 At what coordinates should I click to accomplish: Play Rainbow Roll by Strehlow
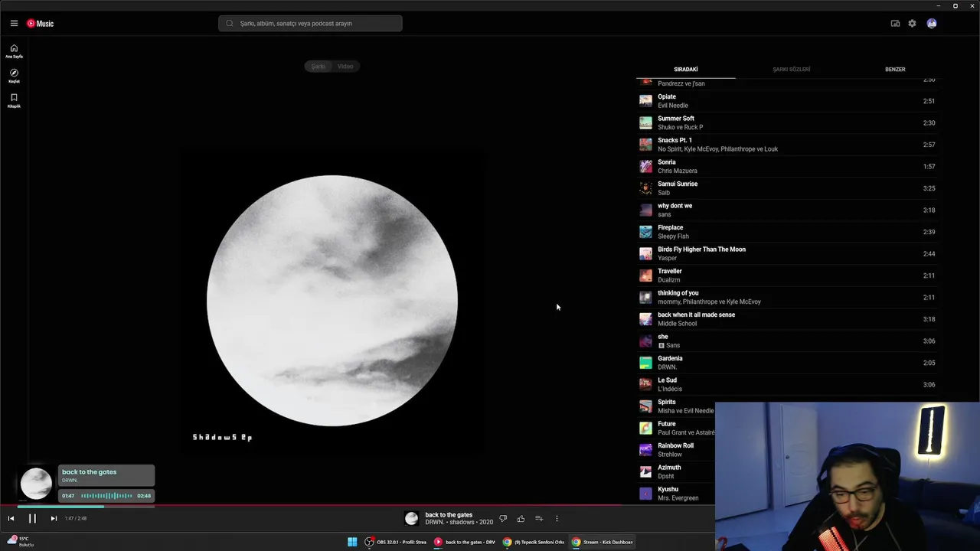point(676,450)
